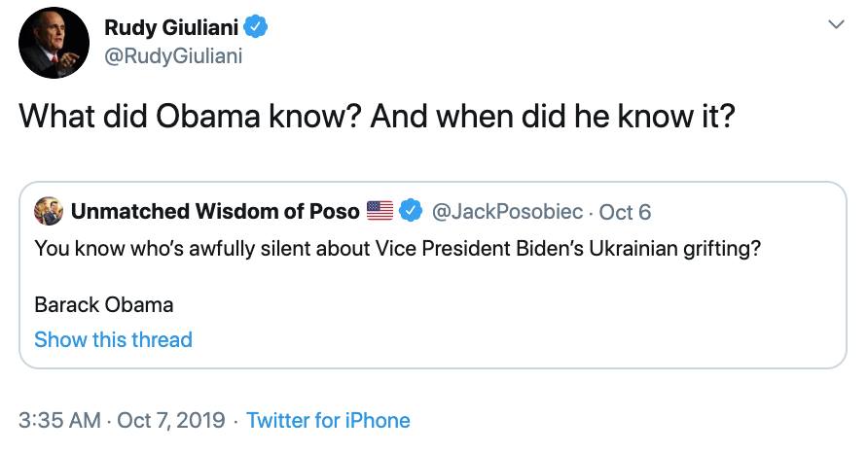Click the US flag emoji icon

[x=380, y=210]
